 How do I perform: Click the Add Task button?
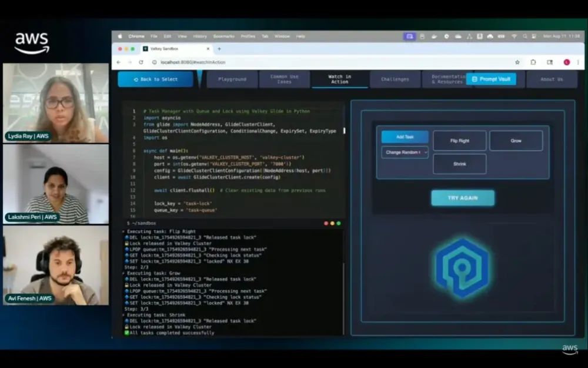coord(405,137)
